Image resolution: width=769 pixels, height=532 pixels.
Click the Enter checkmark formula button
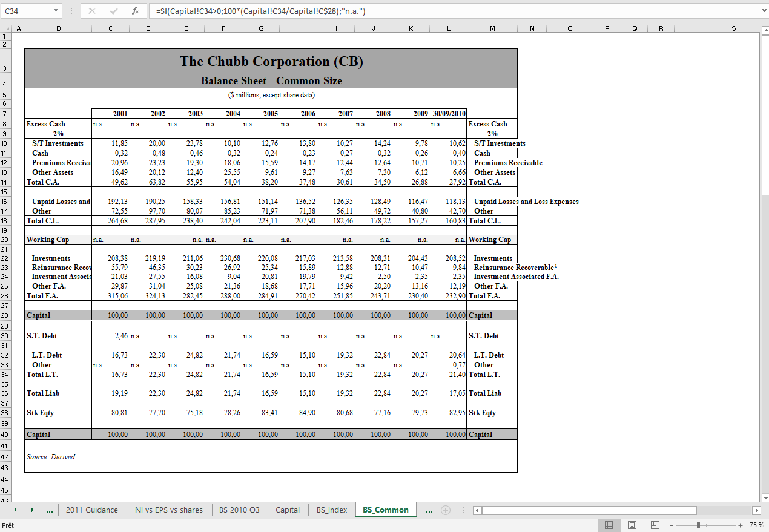point(114,11)
